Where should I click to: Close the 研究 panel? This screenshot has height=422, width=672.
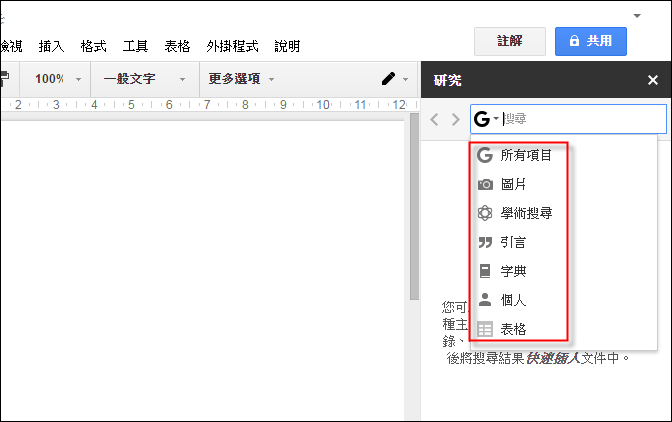click(653, 80)
